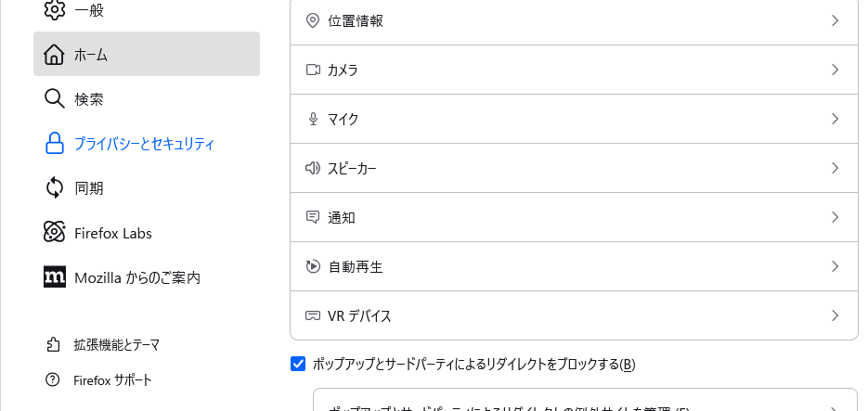Expand the 通知 row chevron
Viewport: 868px width, 411px height.
[835, 217]
